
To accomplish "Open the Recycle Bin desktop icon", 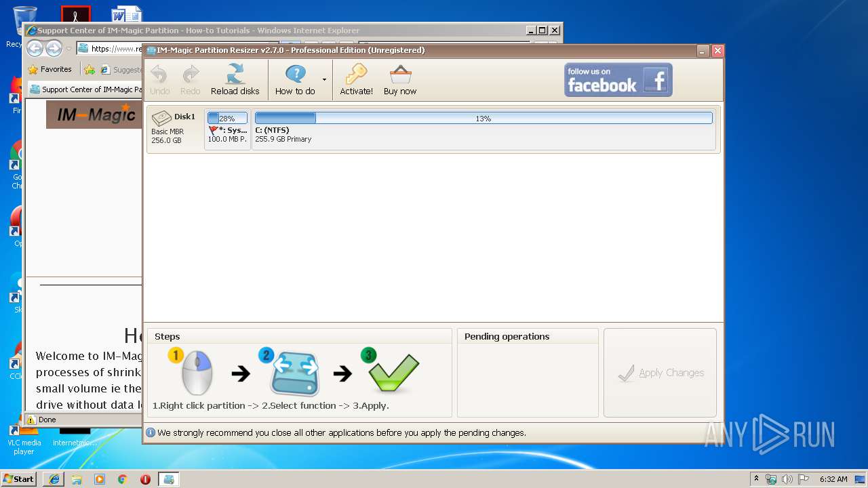I will [x=23, y=27].
